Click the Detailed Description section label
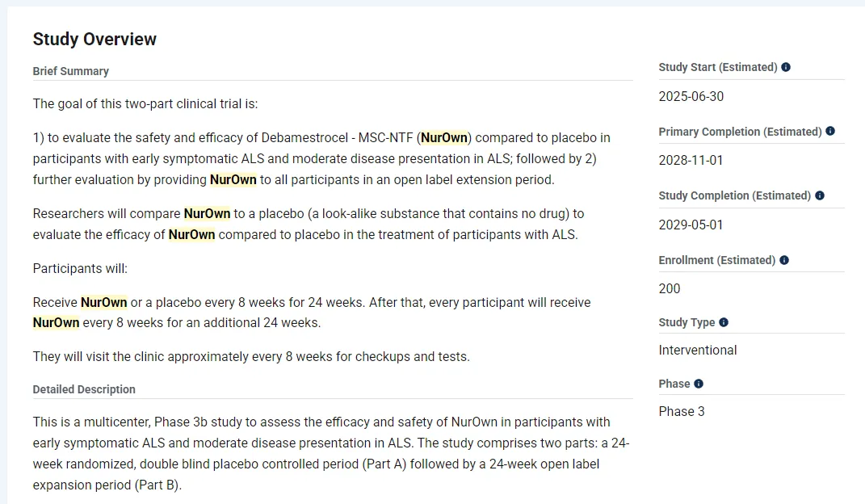The height and width of the screenshot is (504, 865). tap(84, 389)
